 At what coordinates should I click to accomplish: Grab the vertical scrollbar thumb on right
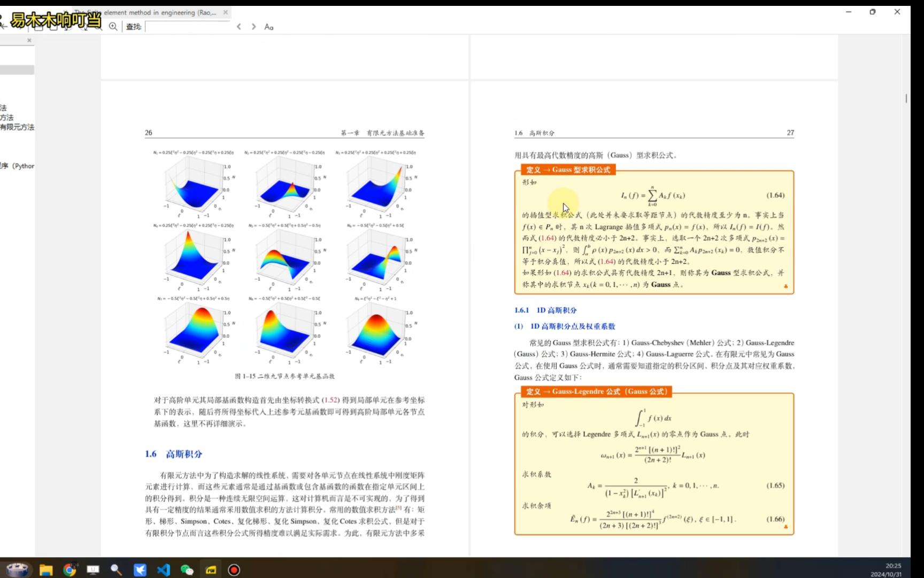click(x=906, y=98)
